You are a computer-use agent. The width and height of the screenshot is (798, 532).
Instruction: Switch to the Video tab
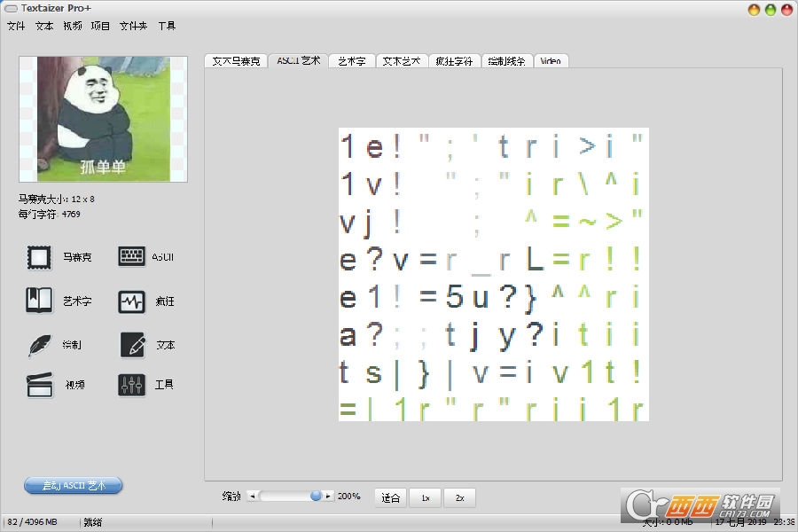551,61
